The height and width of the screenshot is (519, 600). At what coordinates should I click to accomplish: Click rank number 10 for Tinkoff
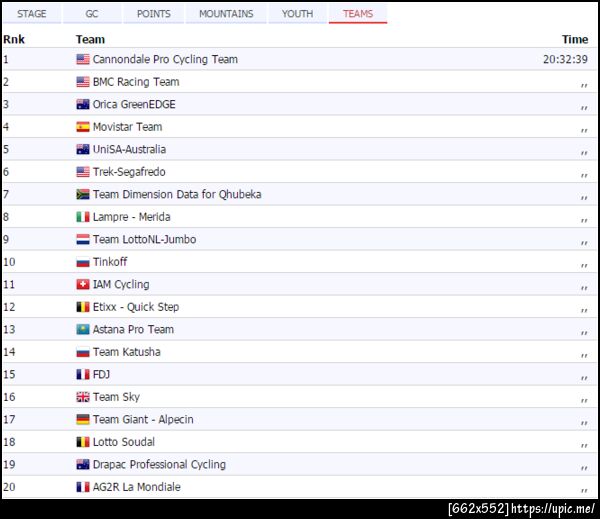[9, 262]
